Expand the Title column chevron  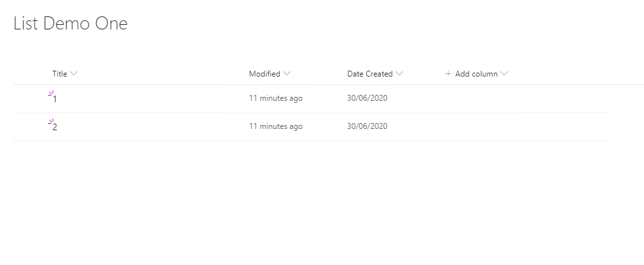tap(74, 74)
